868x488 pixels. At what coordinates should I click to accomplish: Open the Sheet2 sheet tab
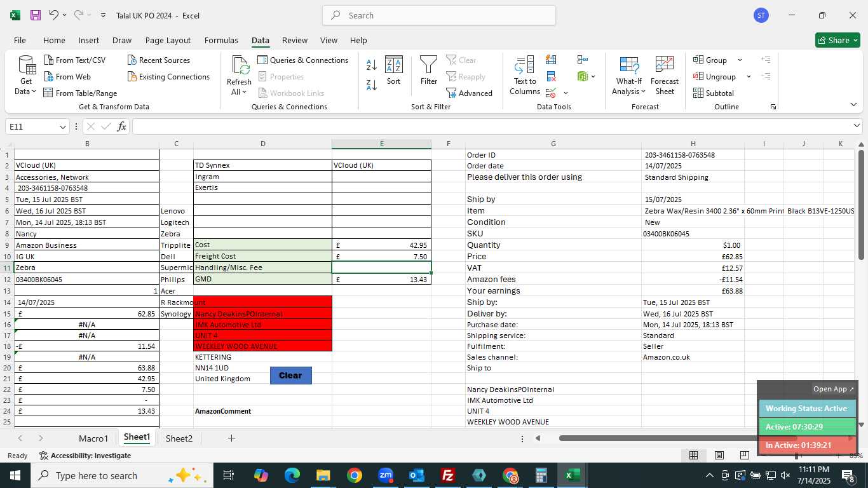(179, 438)
